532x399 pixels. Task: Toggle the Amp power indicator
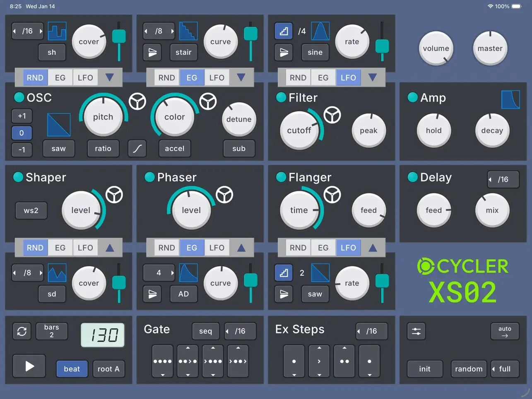coord(413,97)
